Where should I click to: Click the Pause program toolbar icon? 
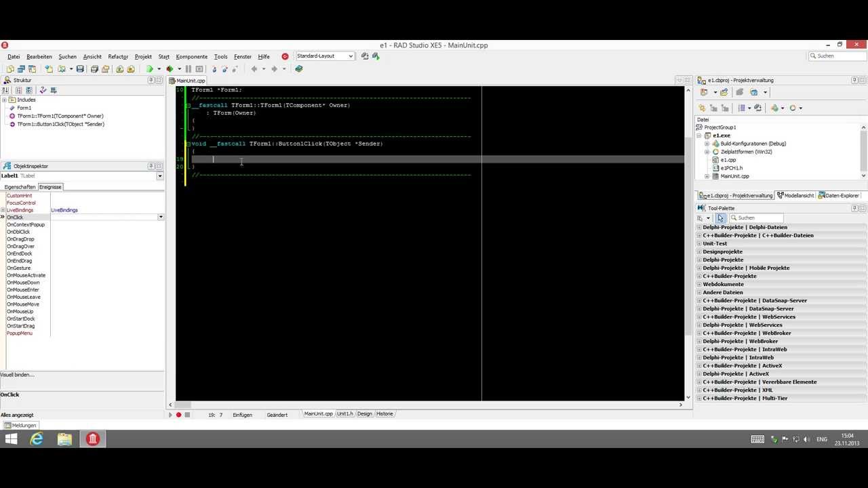(x=189, y=68)
